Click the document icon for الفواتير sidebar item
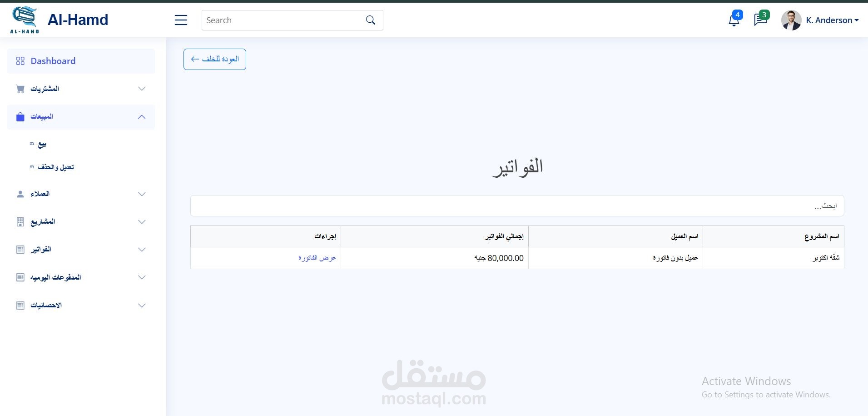This screenshot has width=868, height=416. pyautogui.click(x=20, y=250)
